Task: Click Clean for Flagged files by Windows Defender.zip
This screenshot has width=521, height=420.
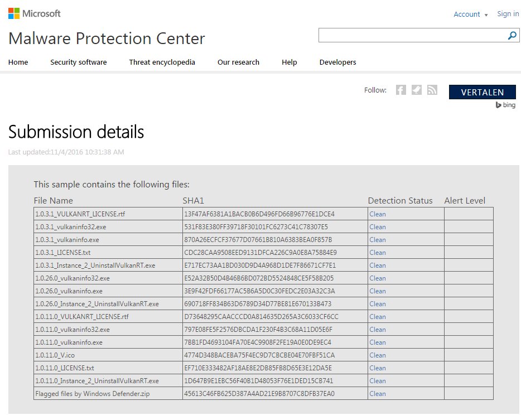Action: click(x=378, y=394)
